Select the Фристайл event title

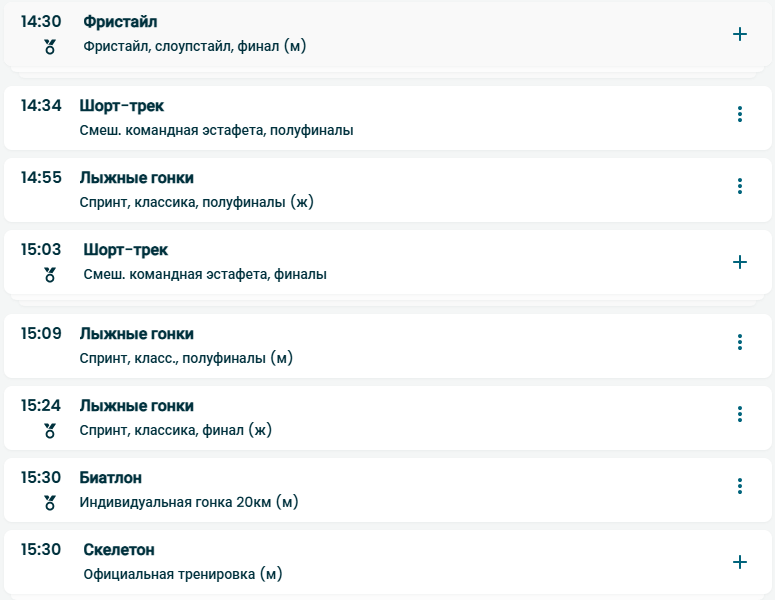120,22
